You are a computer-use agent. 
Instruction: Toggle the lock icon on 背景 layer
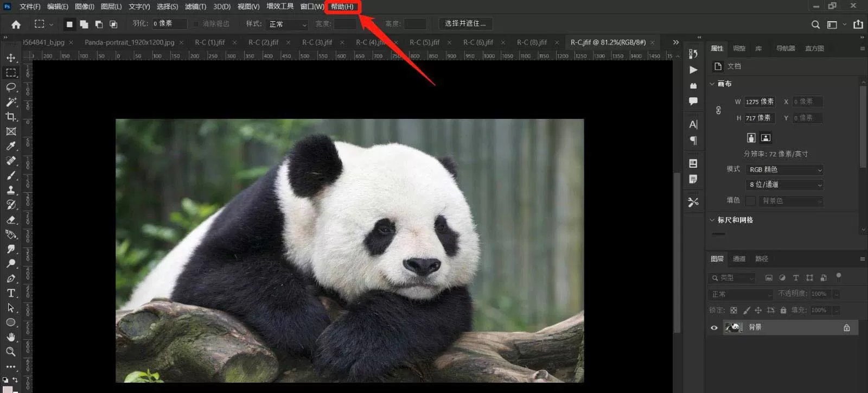click(846, 327)
